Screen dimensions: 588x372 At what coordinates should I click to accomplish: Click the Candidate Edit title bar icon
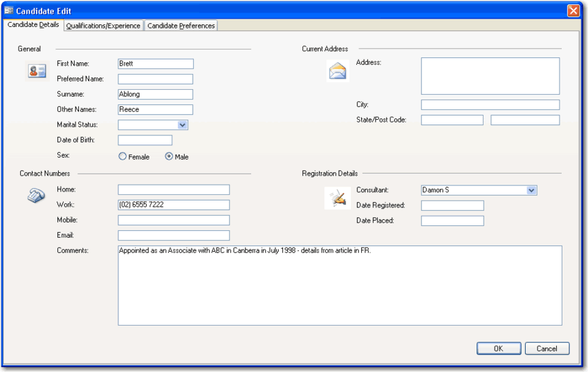(9, 11)
